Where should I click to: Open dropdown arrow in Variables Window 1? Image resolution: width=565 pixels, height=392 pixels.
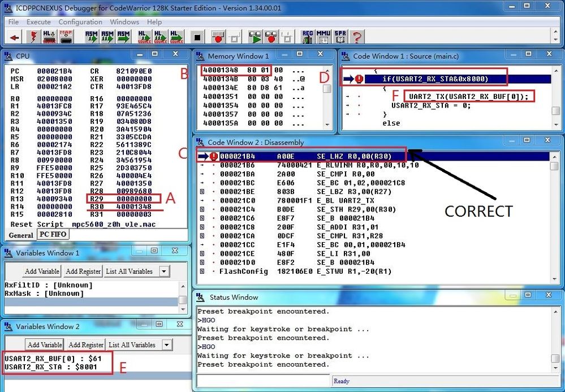point(164,272)
